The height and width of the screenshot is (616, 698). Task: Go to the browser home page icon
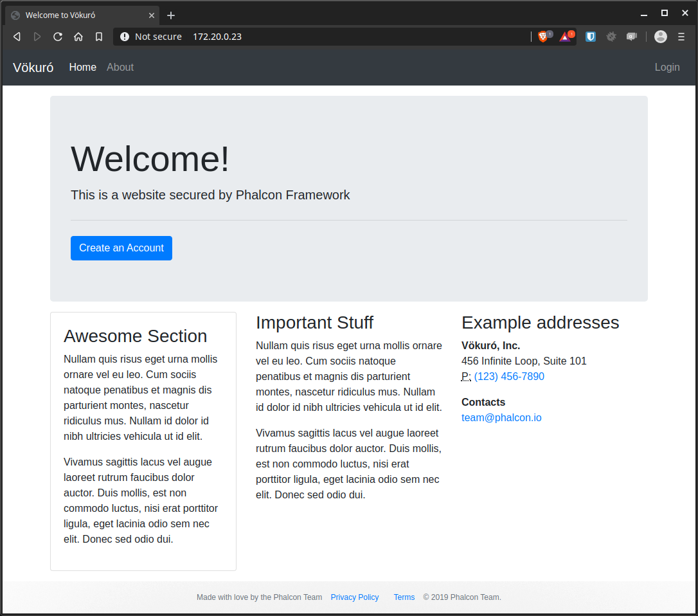tap(78, 37)
